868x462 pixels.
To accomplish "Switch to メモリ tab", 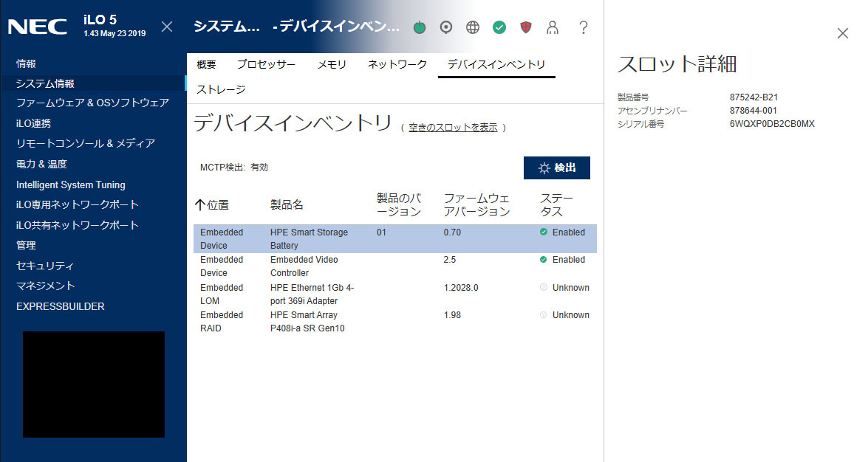I will [332, 65].
